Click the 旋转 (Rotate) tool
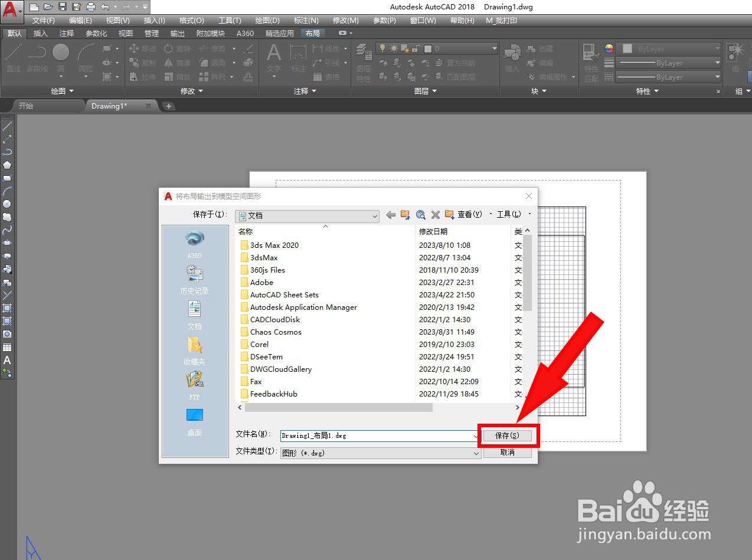 pos(177,49)
